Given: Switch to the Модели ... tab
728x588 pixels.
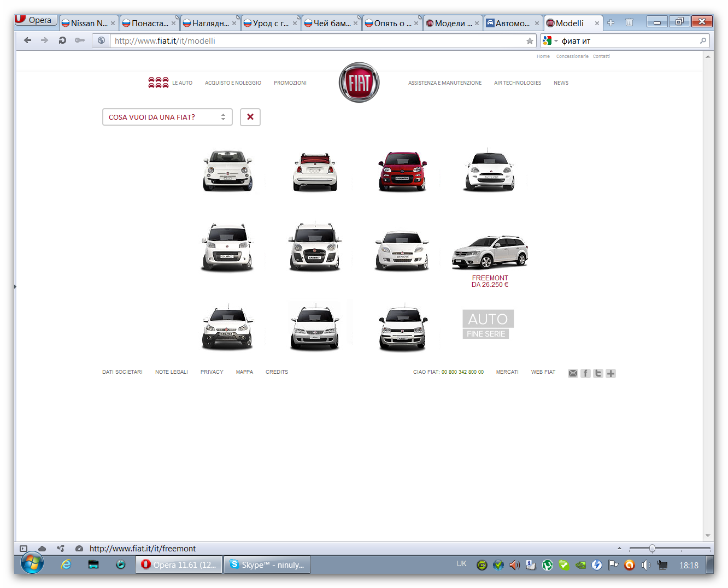Looking at the screenshot, I should point(451,23).
